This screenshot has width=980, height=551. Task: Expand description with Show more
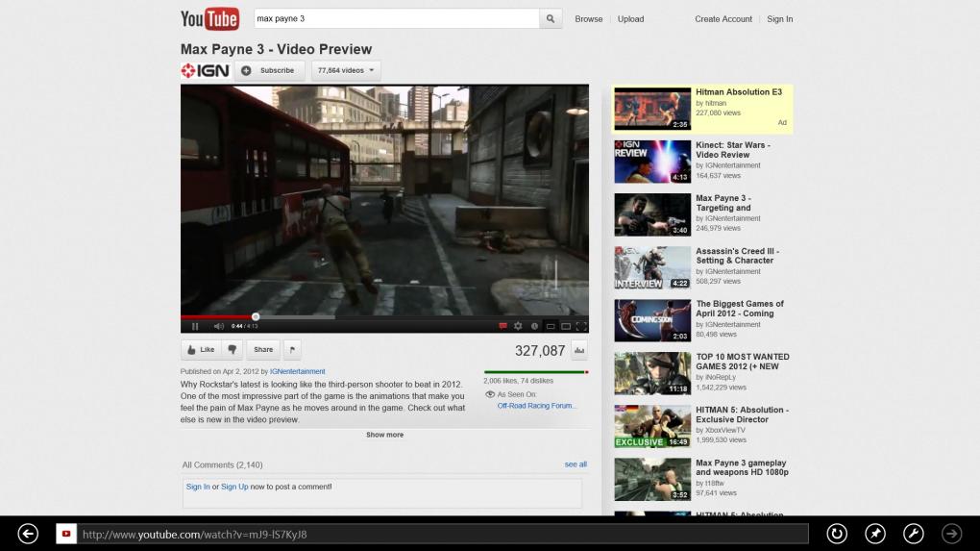pos(384,435)
